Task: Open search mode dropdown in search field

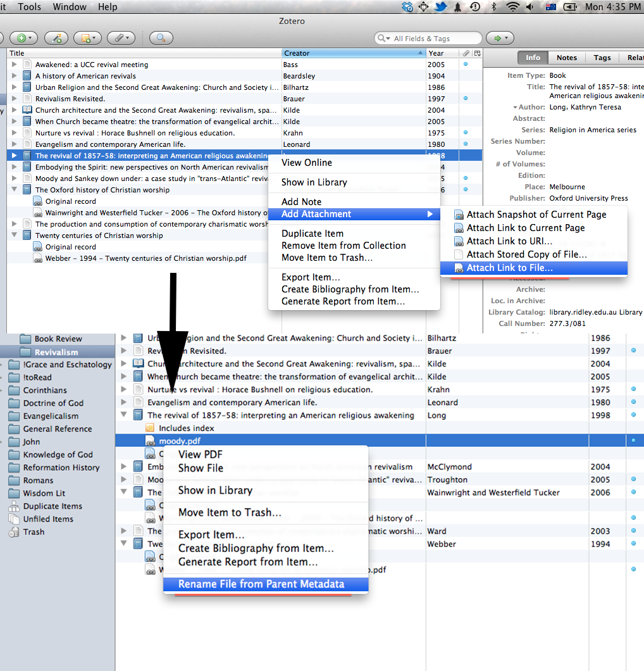Action: coord(383,39)
